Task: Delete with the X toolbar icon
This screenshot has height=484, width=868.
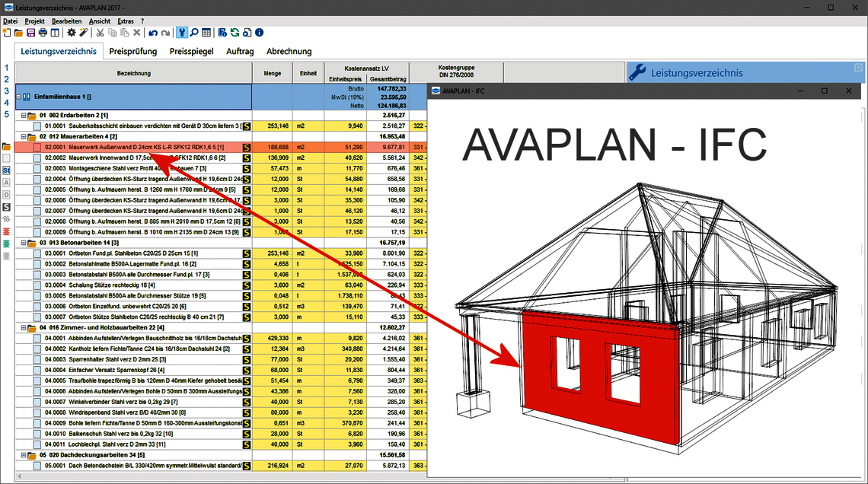Action: point(137,33)
